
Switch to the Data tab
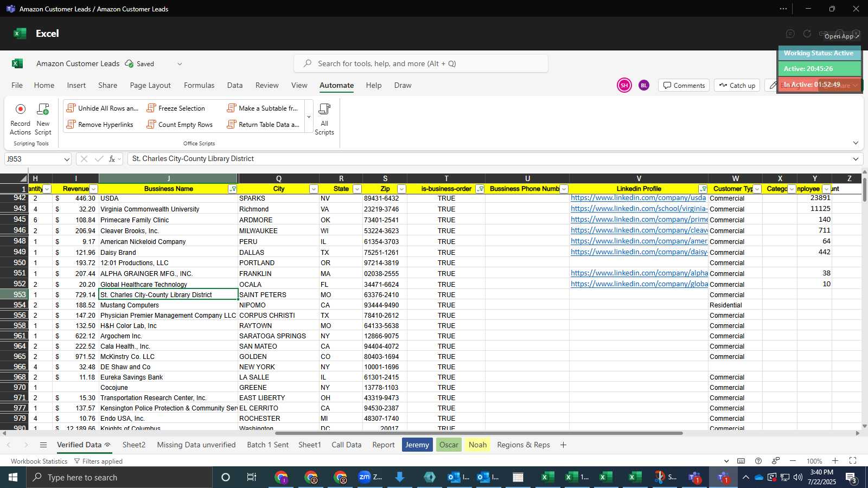pos(235,85)
